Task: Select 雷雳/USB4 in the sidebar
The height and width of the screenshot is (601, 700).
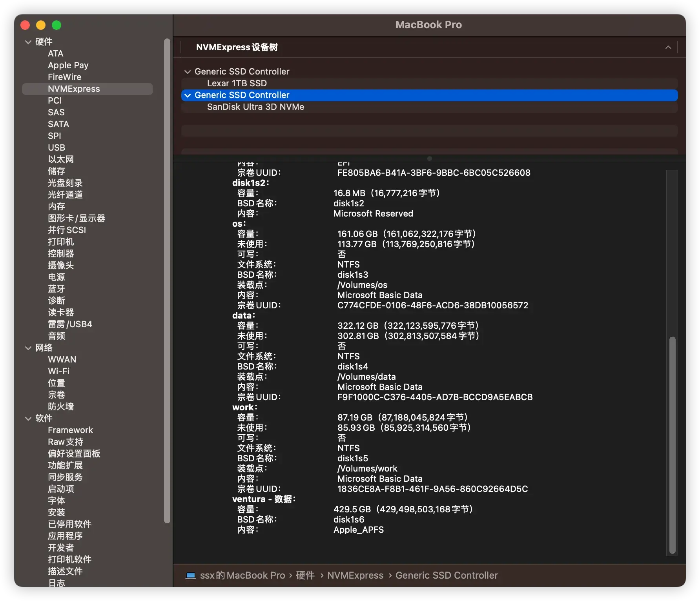Action: [x=70, y=324]
